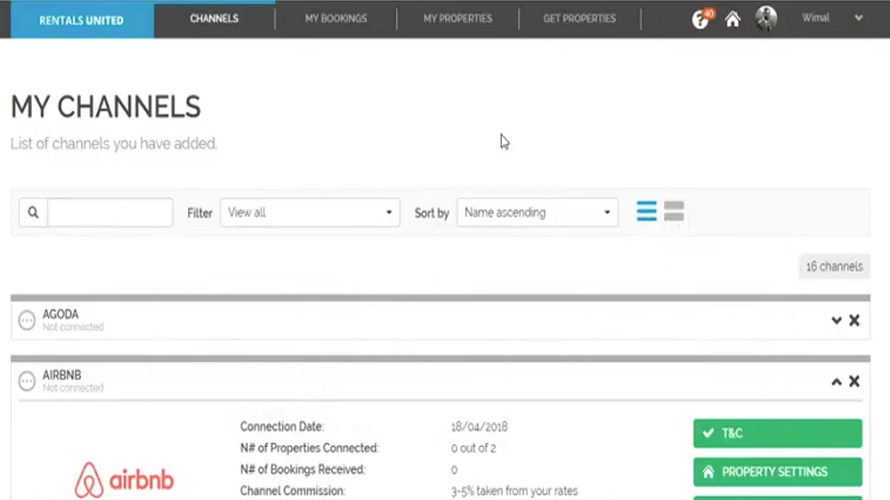This screenshot has width=890, height=500.
Task: Click the N# of Bookings Received label
Action: coord(303,470)
